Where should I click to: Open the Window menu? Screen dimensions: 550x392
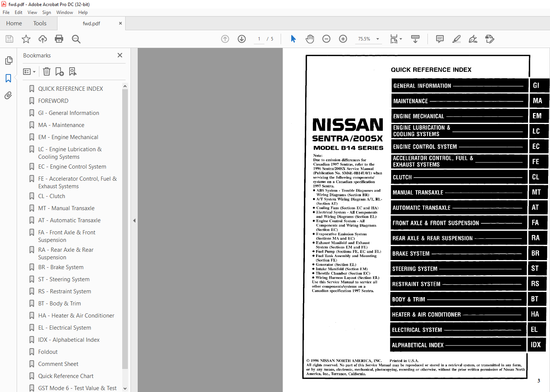pyautogui.click(x=65, y=12)
